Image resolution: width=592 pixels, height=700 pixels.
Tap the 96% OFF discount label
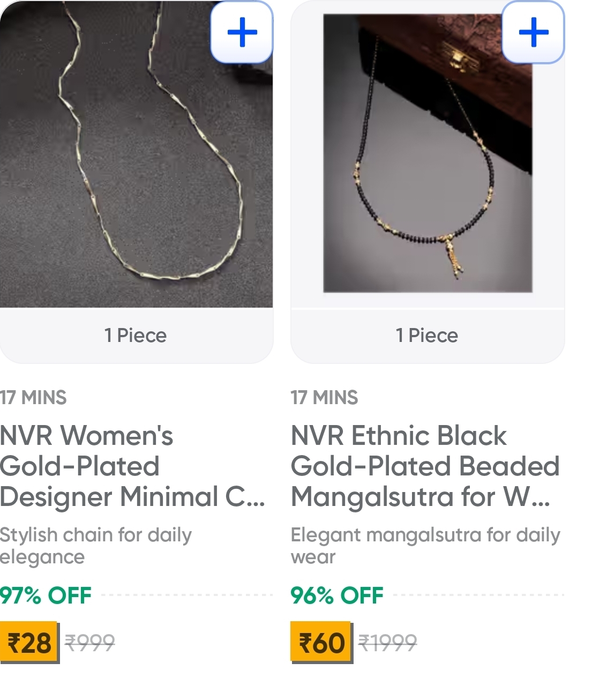point(337,595)
